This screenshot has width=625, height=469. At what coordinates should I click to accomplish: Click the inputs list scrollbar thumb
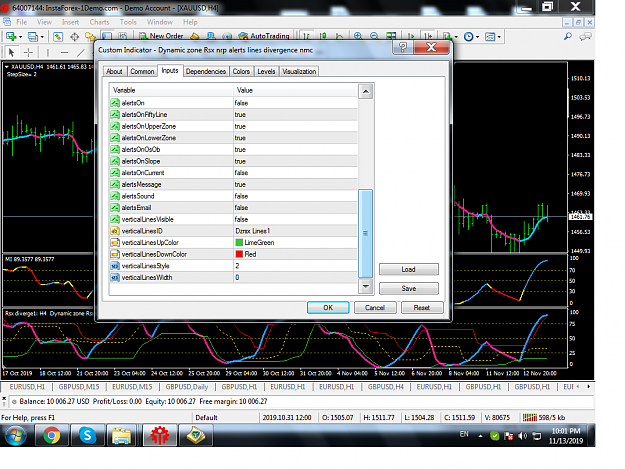point(366,234)
